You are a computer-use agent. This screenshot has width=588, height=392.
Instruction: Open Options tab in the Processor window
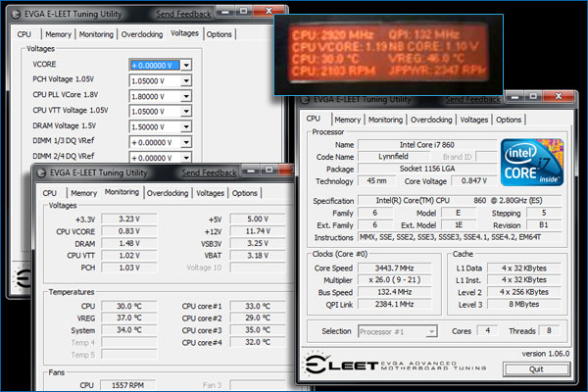click(x=509, y=120)
